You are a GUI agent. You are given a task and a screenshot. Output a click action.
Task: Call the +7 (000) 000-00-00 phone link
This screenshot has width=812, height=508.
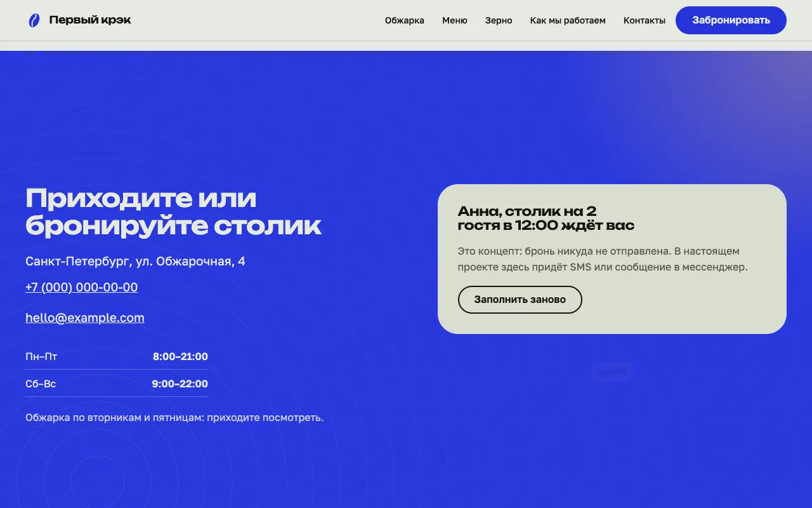pos(82,287)
